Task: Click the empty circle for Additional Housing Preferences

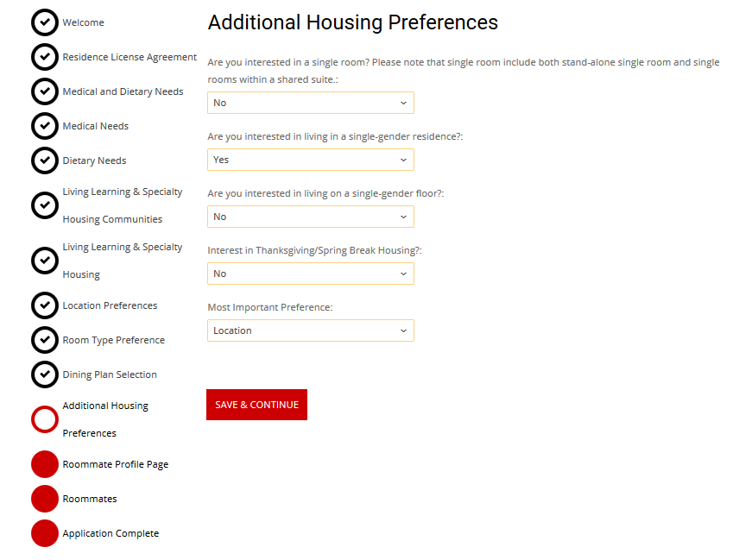Action: pyautogui.click(x=45, y=419)
